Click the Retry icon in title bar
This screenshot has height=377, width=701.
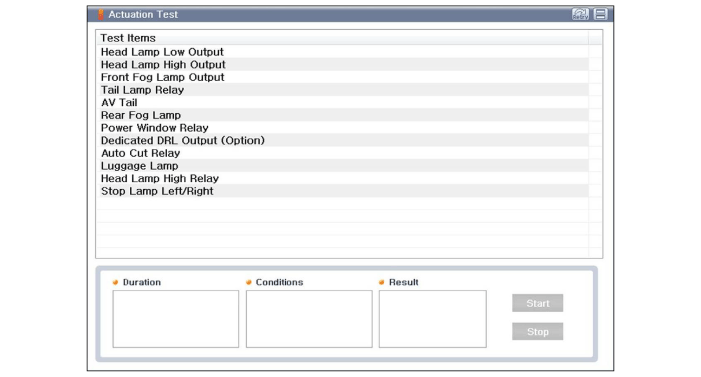(x=580, y=14)
